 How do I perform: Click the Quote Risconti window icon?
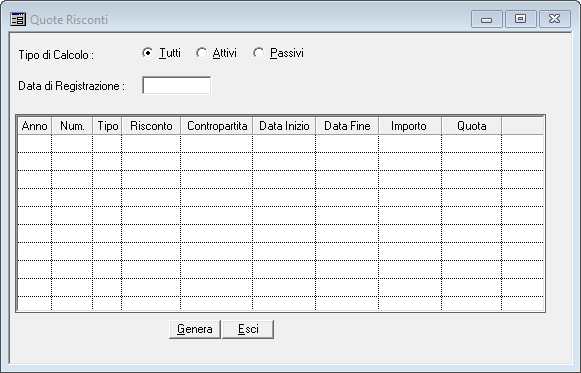(18, 19)
